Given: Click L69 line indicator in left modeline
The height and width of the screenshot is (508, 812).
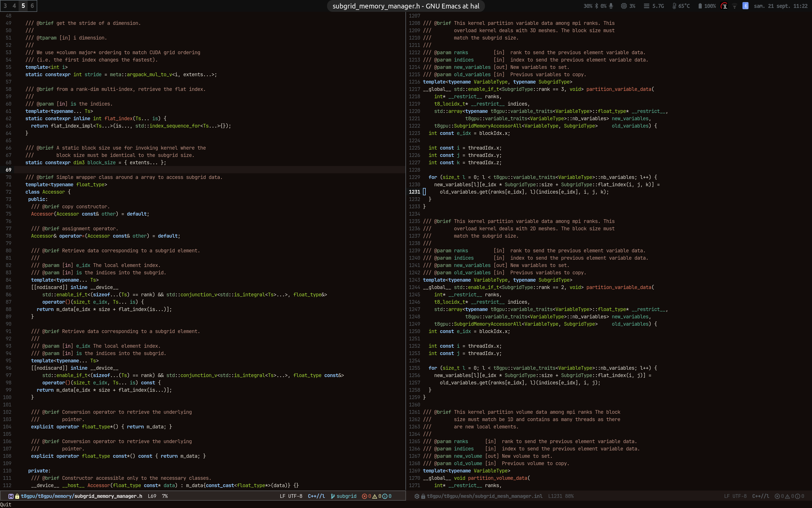Looking at the screenshot, I should click(x=152, y=496).
